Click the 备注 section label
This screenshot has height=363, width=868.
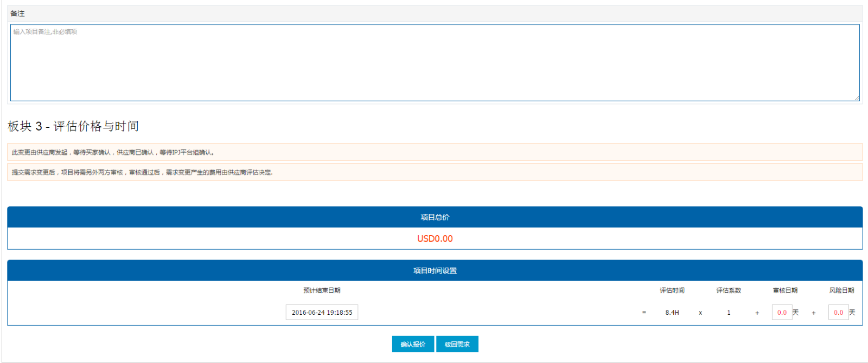(x=17, y=14)
